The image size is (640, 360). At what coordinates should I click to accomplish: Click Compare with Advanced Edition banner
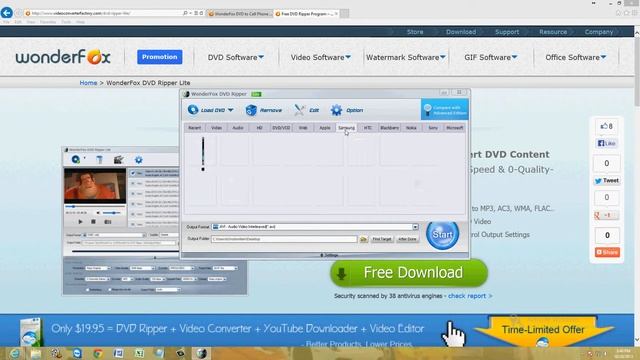point(444,109)
